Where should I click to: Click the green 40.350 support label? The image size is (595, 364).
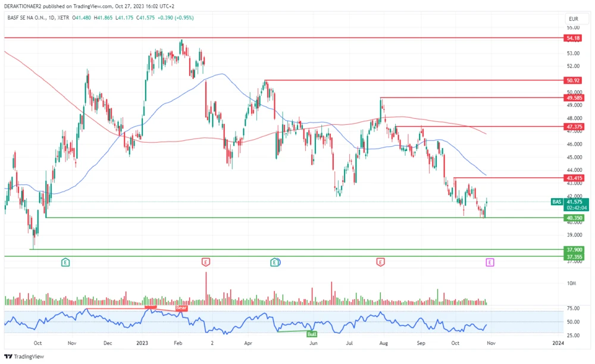click(x=575, y=218)
